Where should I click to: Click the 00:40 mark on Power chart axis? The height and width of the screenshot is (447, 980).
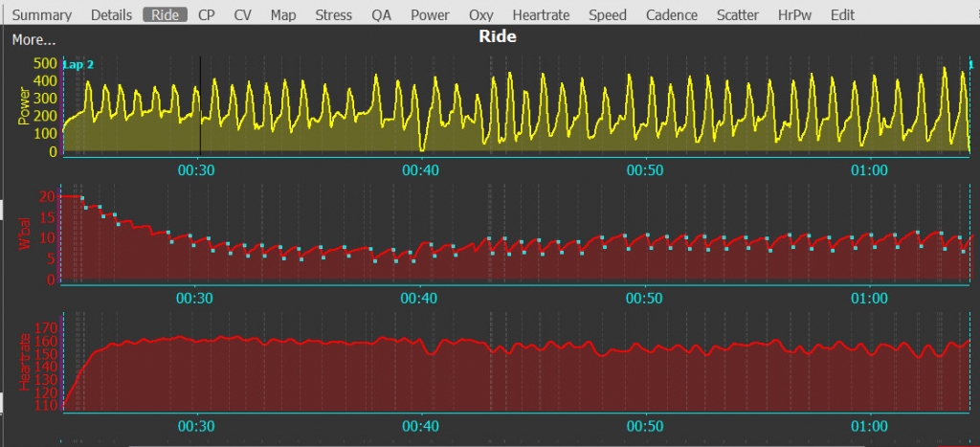coord(420,170)
